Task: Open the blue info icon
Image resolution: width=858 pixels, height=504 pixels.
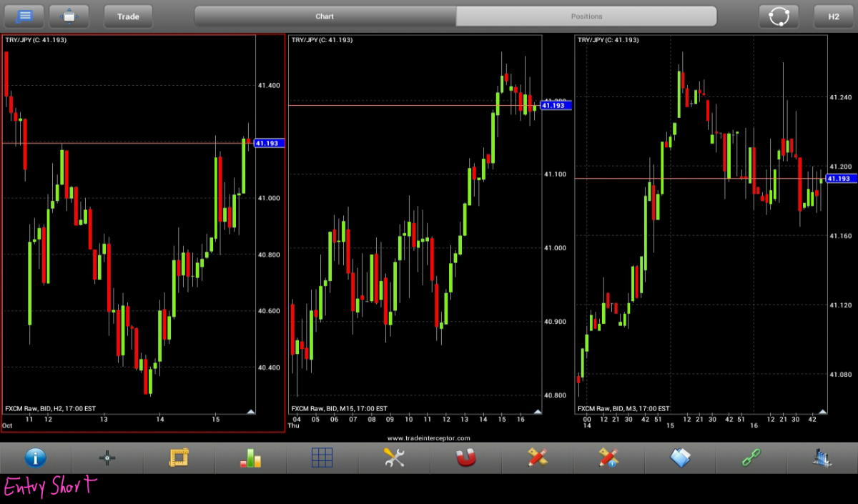Action: [36, 458]
